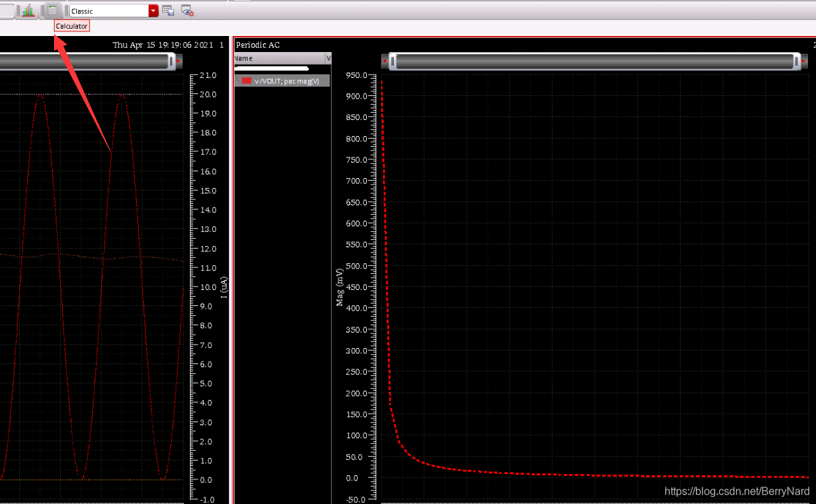Click the save workspace icon

tap(168, 11)
